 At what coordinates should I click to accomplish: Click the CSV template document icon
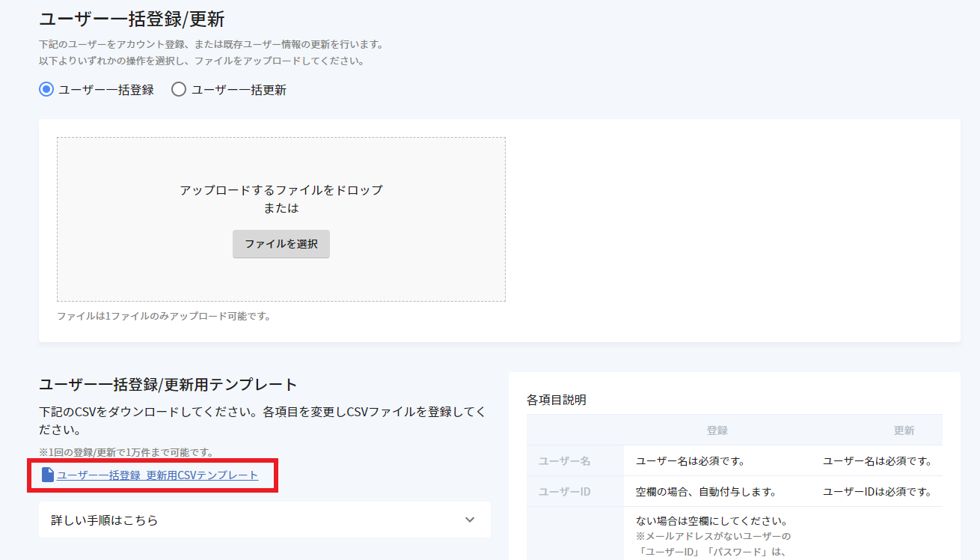click(x=48, y=475)
